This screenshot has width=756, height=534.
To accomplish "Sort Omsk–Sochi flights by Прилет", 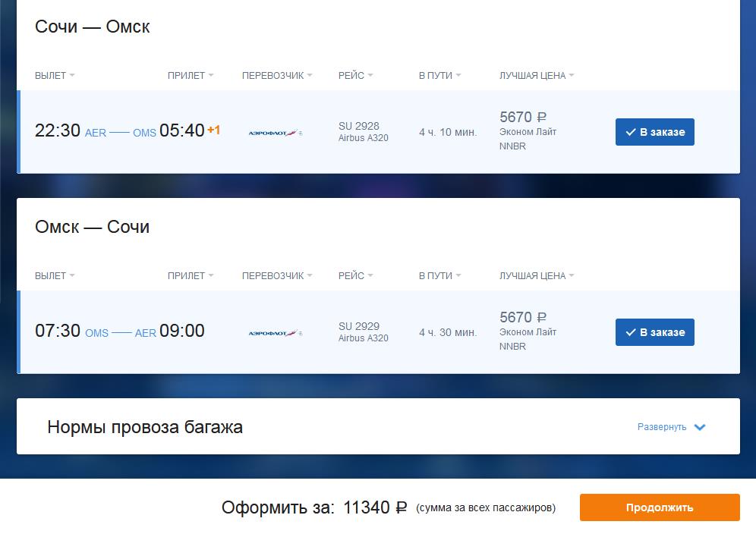I will (191, 275).
